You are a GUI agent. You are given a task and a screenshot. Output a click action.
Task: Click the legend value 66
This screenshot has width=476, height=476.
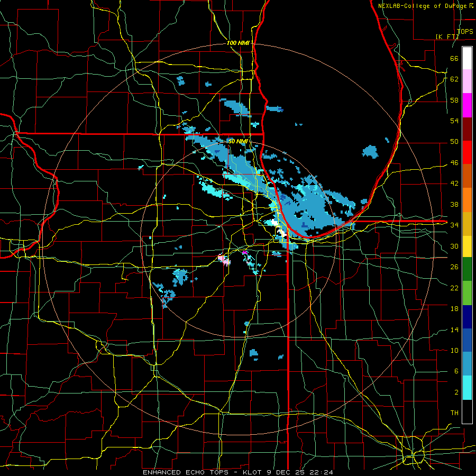pos(454,58)
